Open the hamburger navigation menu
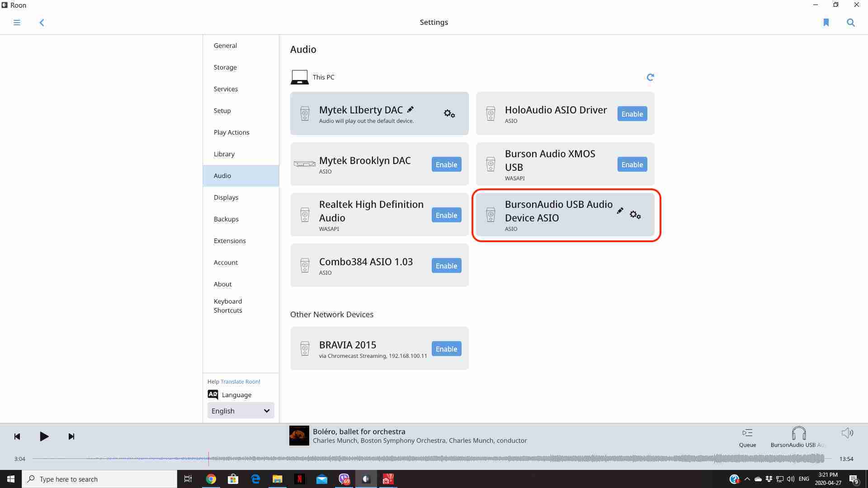 pos(17,22)
